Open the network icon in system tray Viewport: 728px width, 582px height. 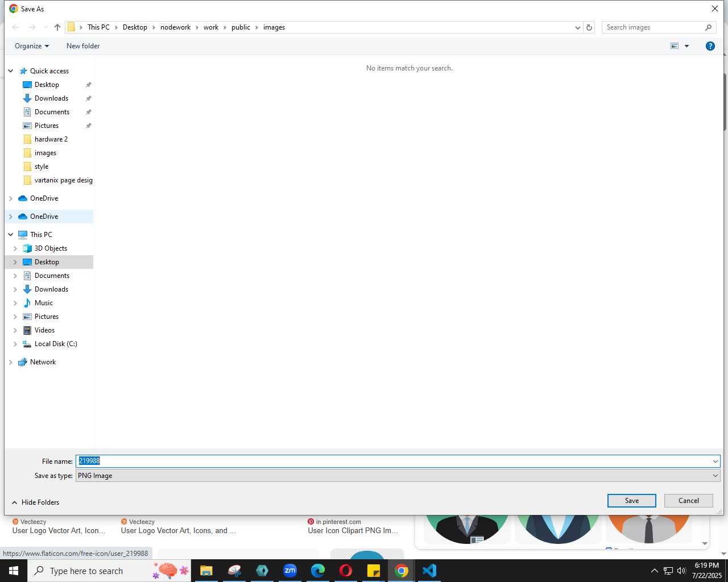(x=668, y=571)
